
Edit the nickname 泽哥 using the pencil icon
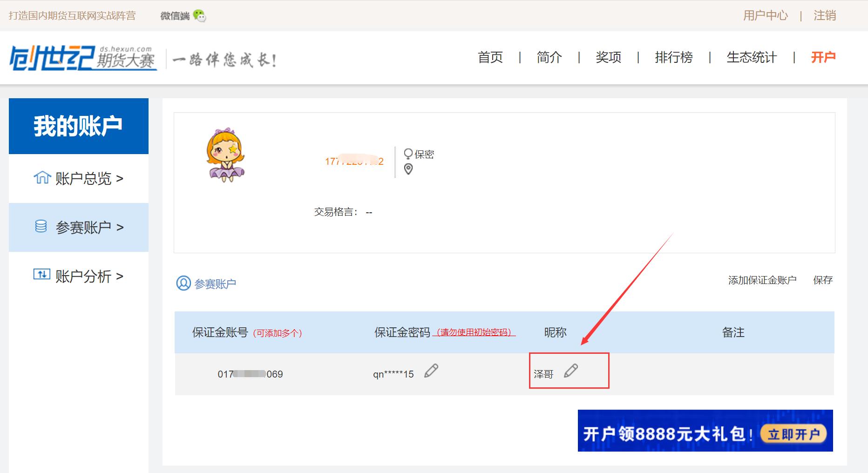pos(572,371)
